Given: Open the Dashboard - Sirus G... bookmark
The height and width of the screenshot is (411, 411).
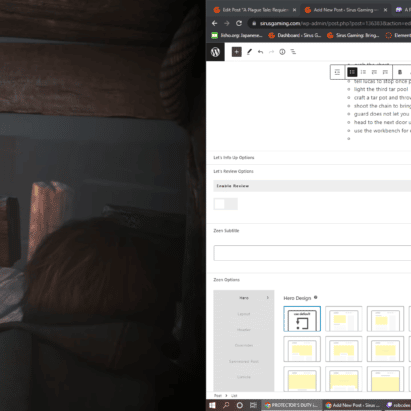Looking at the screenshot, I should (295, 35).
